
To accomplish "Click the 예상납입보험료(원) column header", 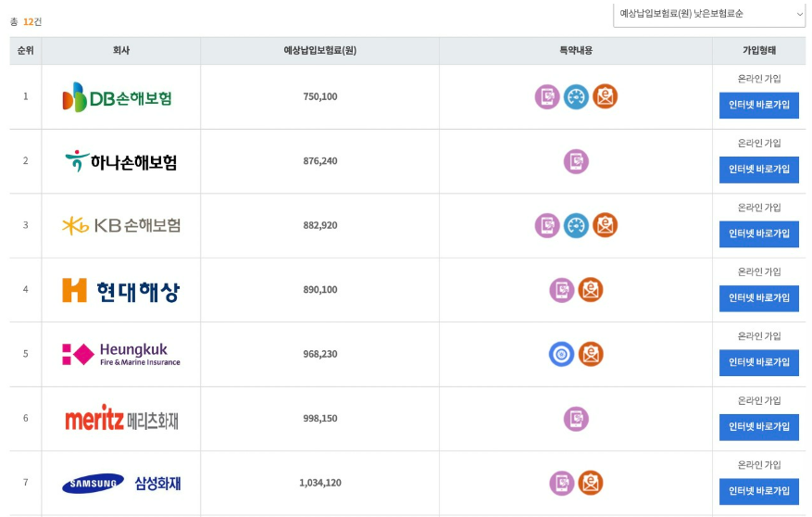I will tap(320, 51).
